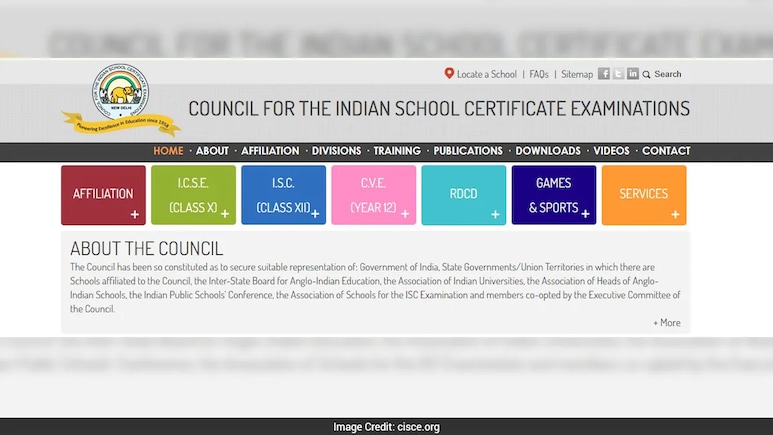Expand plus on Games & Sports tile

coord(585,214)
